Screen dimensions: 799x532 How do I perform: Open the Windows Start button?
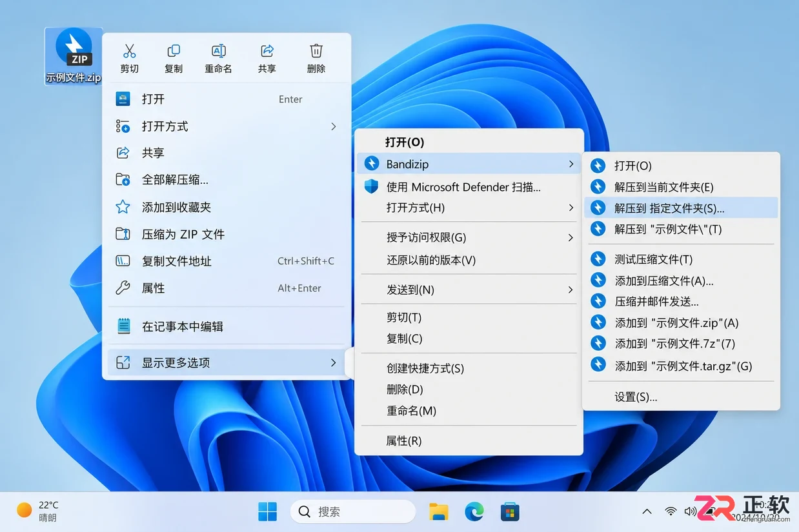[x=267, y=511]
